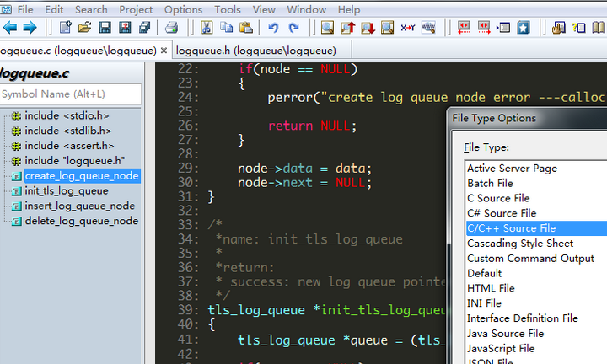Close the logqueue.c tab
607x364 pixels.
pyautogui.click(x=164, y=51)
